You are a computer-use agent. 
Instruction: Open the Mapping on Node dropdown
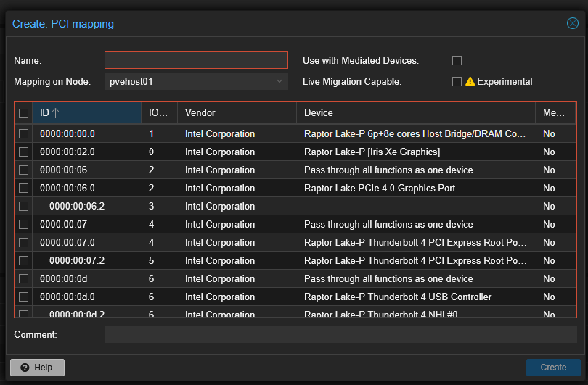(x=279, y=81)
